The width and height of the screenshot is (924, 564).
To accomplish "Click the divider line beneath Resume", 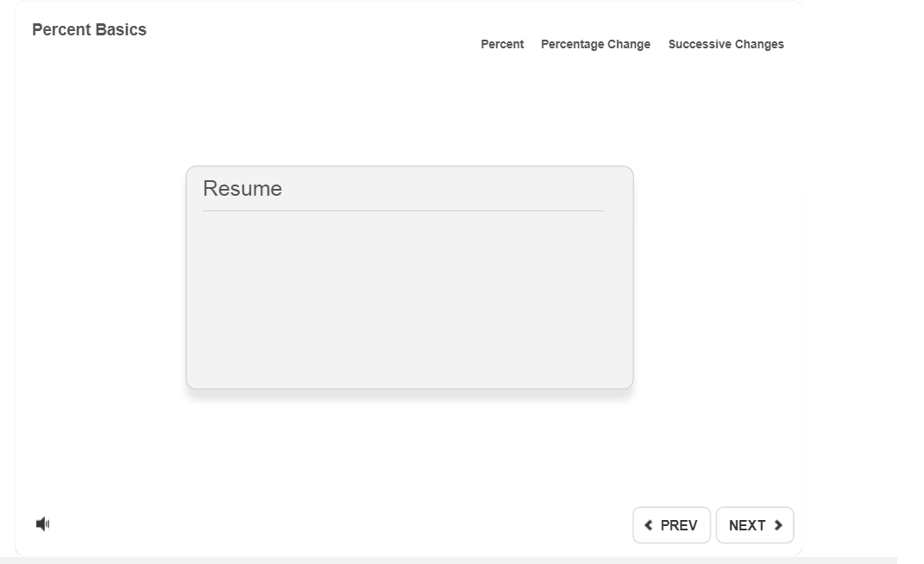I will point(403,210).
